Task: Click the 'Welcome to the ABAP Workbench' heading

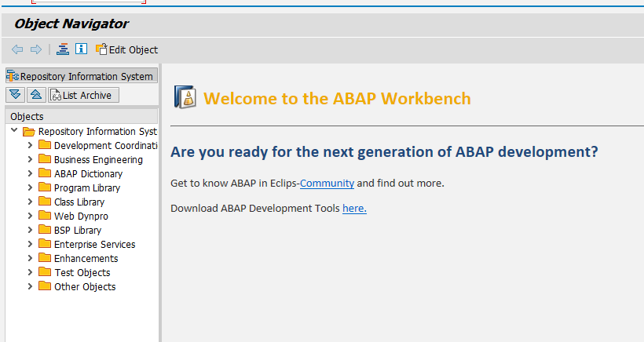Action: pyautogui.click(x=337, y=99)
